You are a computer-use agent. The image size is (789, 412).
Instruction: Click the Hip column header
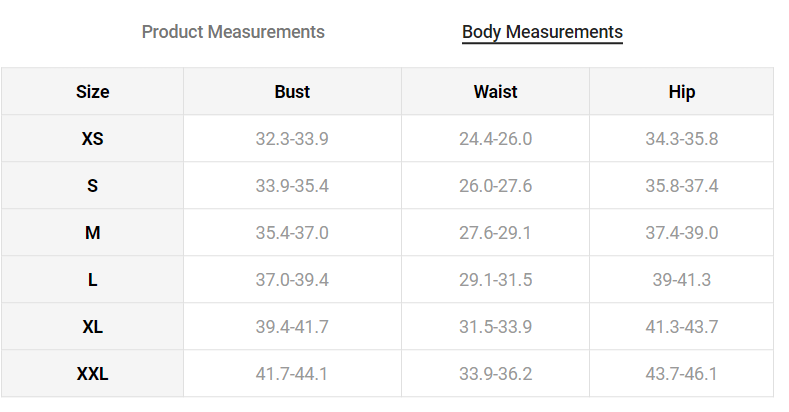[681, 92]
